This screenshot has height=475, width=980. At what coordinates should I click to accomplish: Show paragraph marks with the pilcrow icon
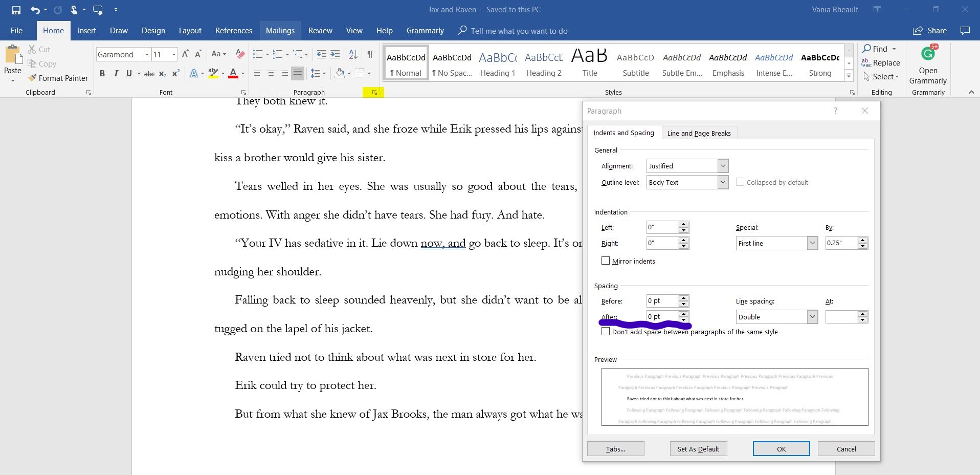pos(370,54)
